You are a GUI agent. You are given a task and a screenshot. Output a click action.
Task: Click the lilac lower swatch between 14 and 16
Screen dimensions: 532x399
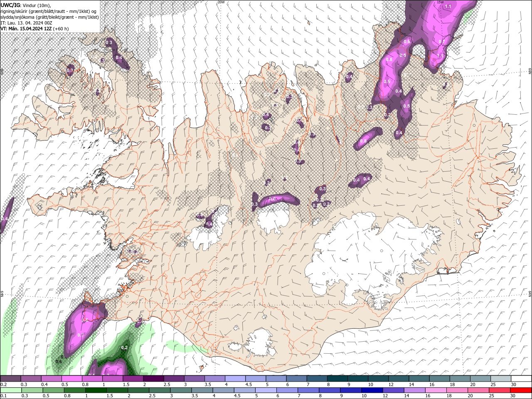point(414,390)
